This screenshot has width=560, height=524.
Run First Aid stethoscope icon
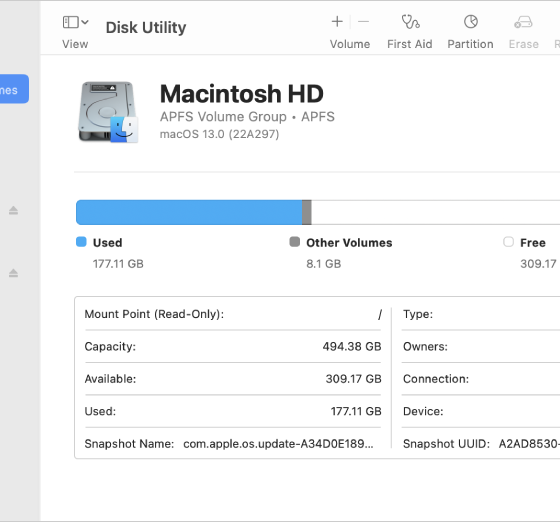[410, 22]
